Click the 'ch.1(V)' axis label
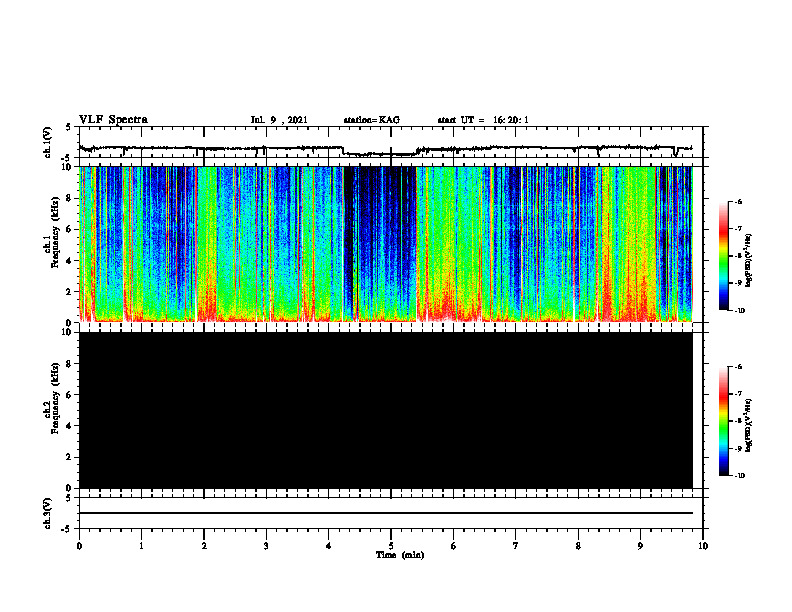 pyautogui.click(x=48, y=142)
